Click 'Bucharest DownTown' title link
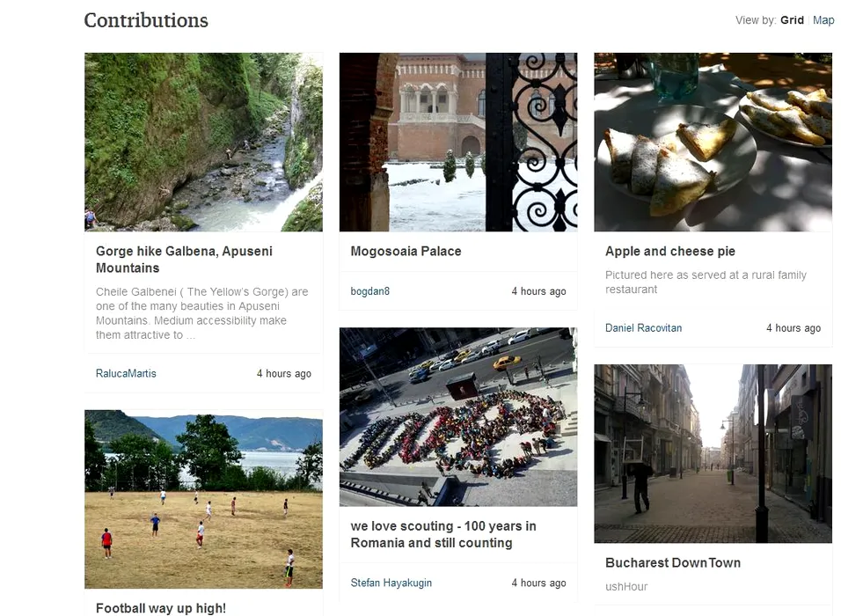Screen dimensions: 841x616 (x=673, y=563)
